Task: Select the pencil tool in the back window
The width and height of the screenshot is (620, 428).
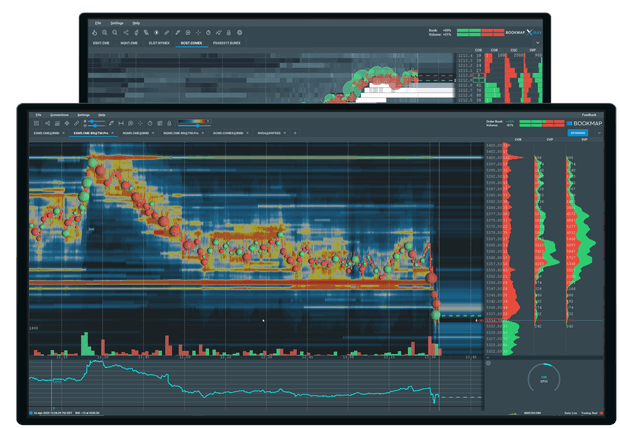Action: click(x=178, y=33)
